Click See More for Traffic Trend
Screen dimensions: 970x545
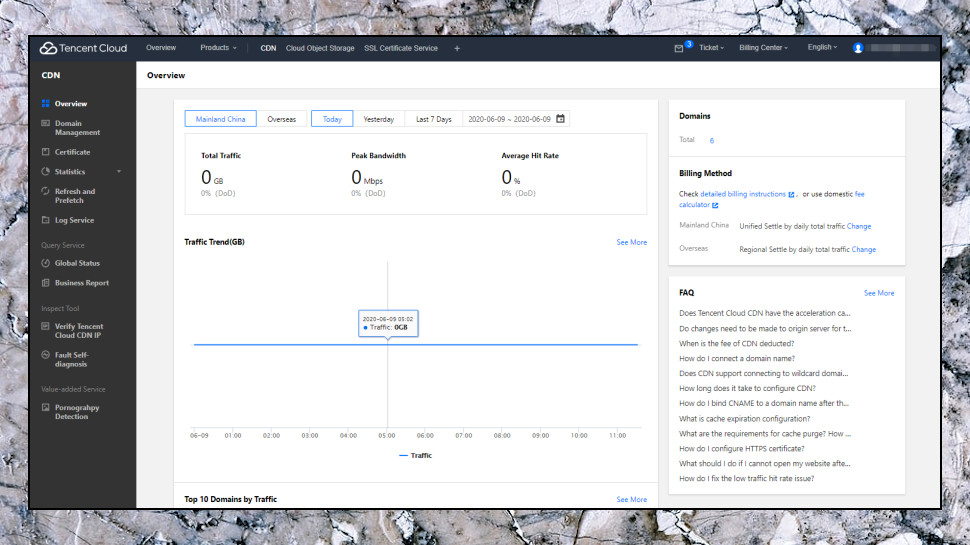632,242
